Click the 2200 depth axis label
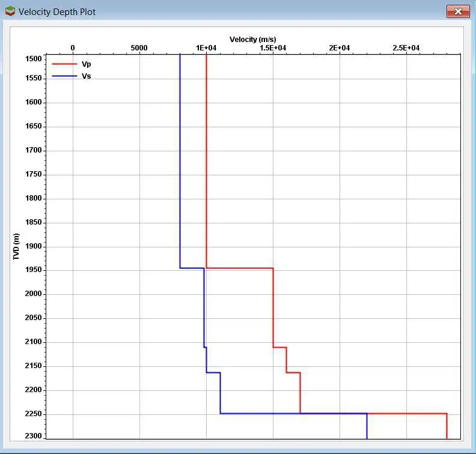476x454 pixels. [34, 390]
